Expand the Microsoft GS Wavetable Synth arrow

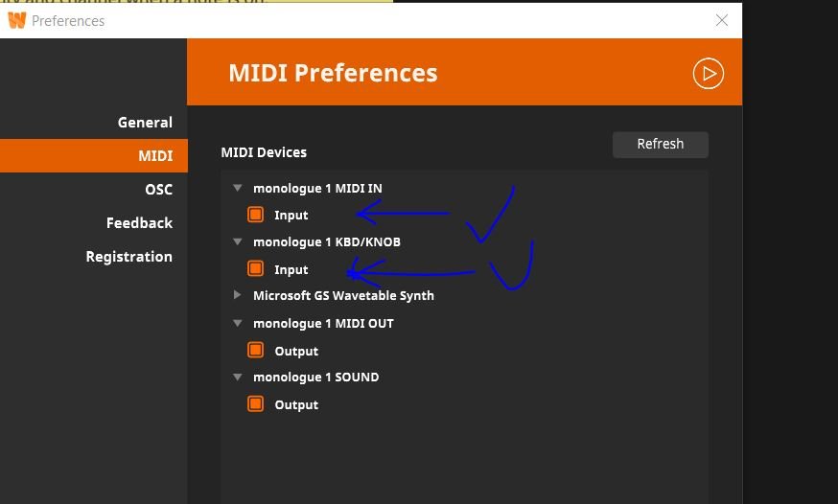pyautogui.click(x=238, y=296)
